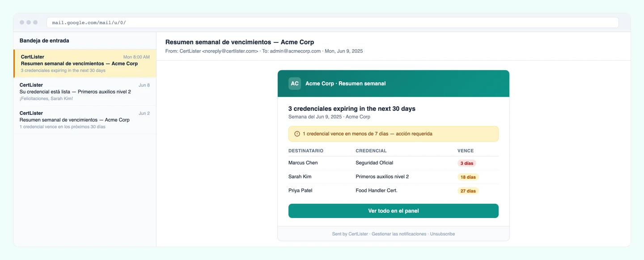Click the 1 credencial vence en los próximos 30 días preview

[63, 126]
